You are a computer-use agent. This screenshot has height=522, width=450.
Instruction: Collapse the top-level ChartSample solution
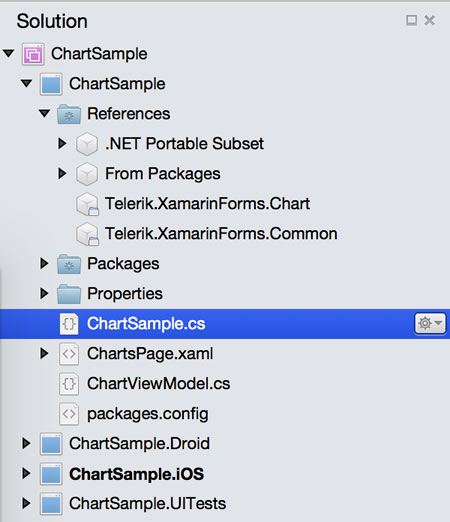tap(8, 53)
